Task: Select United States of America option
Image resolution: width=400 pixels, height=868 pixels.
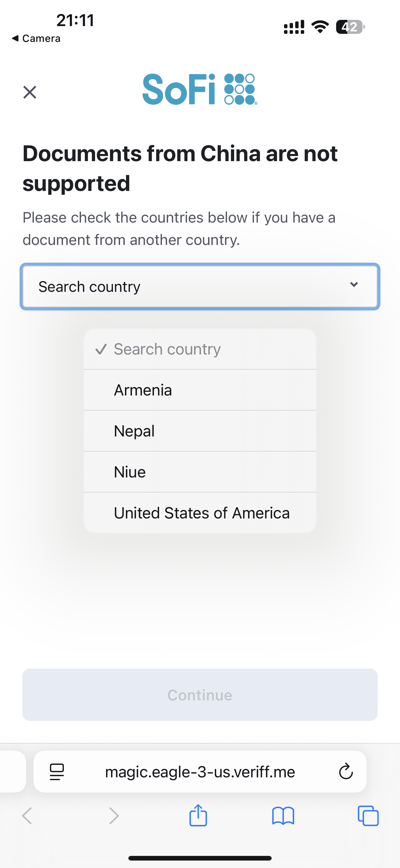Action: (201, 513)
